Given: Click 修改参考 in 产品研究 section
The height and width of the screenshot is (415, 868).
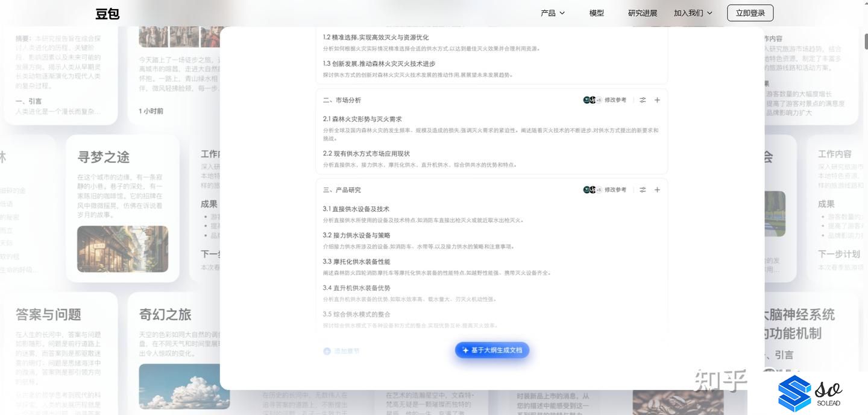Looking at the screenshot, I should [615, 190].
